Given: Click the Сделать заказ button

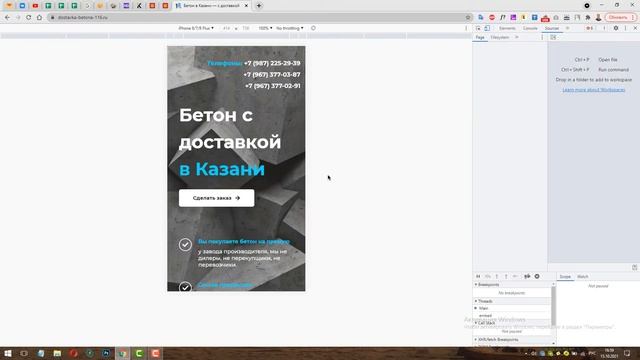Looking at the screenshot, I should (216, 198).
